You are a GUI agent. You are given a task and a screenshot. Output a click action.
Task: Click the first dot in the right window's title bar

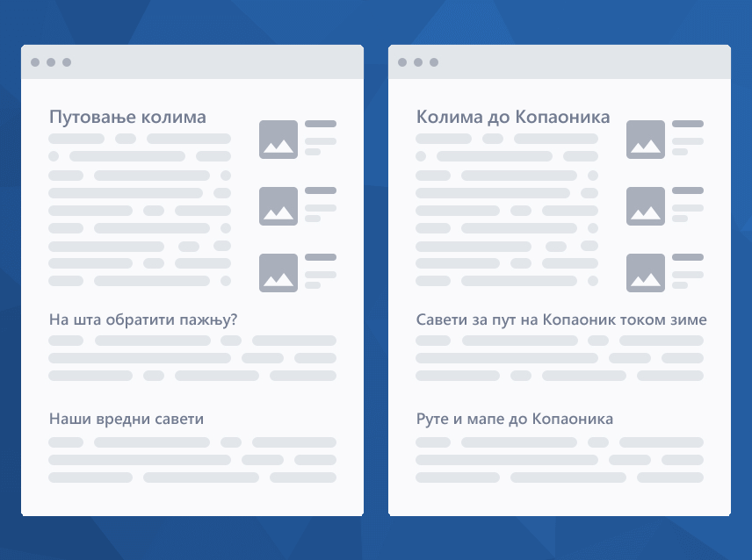[x=402, y=62]
